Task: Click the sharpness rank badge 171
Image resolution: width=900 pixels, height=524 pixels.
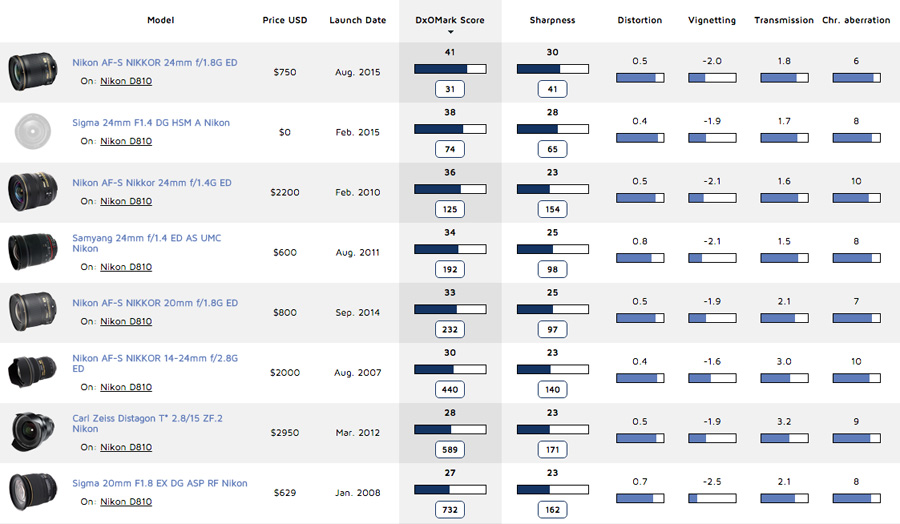Action: coord(552,449)
